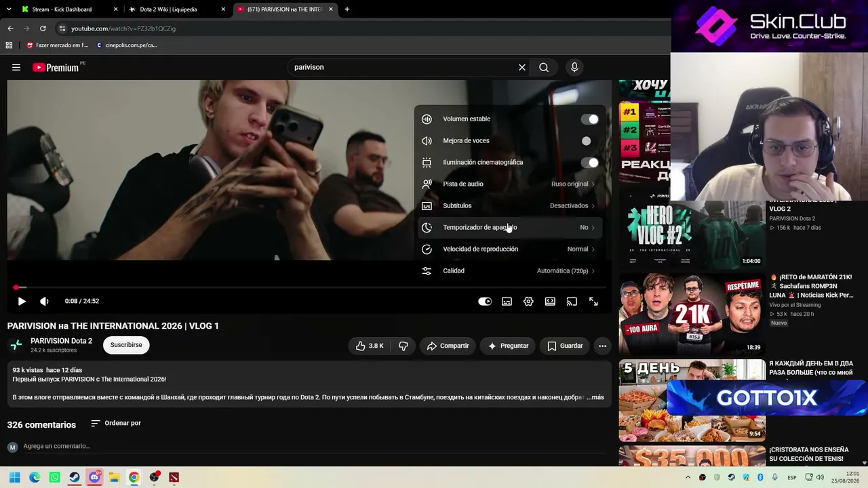The width and height of the screenshot is (868, 488).
Task: Open Steam from the taskbar
Action: click(x=75, y=477)
